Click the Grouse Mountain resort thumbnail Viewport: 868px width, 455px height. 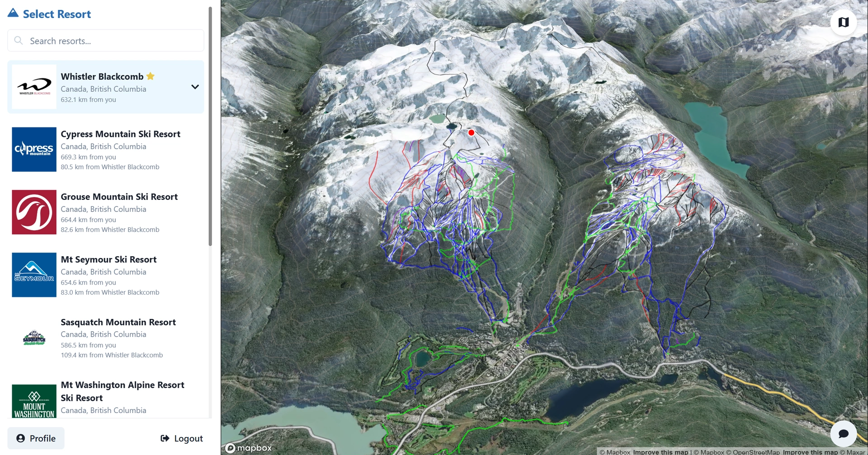(x=34, y=212)
